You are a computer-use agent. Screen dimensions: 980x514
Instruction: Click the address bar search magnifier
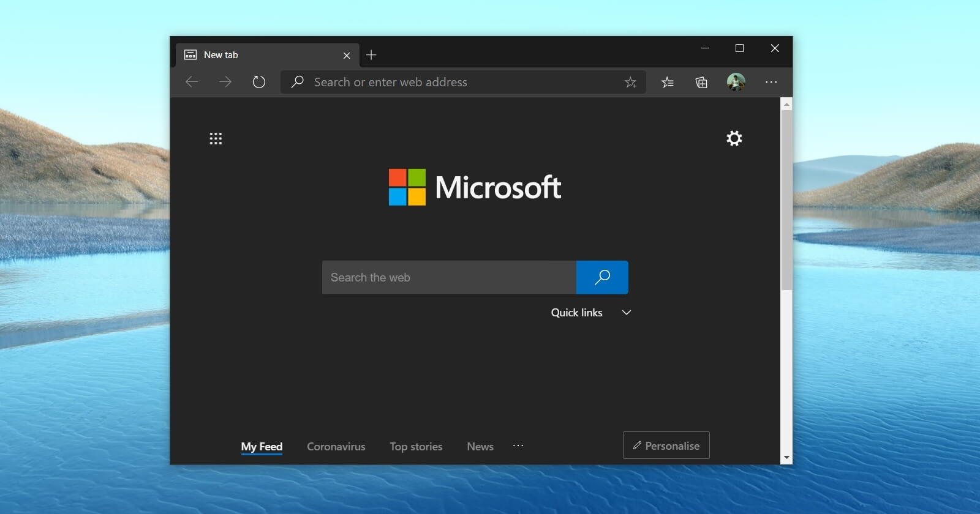[x=297, y=82]
